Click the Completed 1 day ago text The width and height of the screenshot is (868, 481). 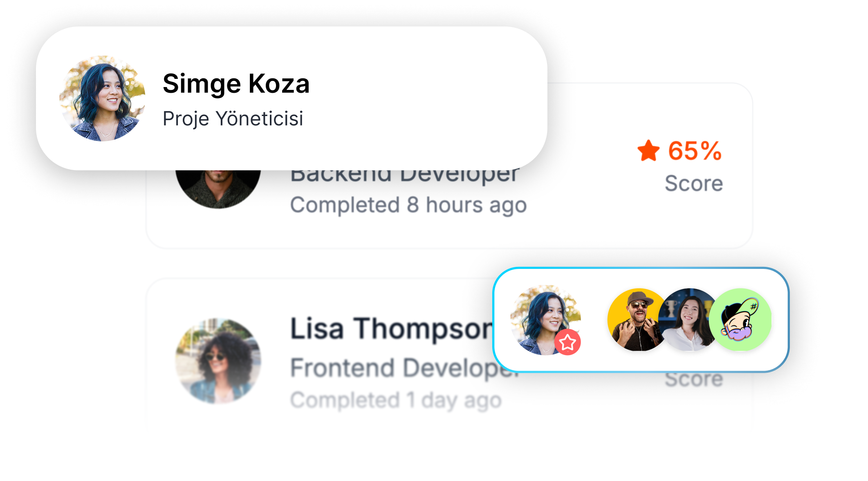pyautogui.click(x=395, y=400)
